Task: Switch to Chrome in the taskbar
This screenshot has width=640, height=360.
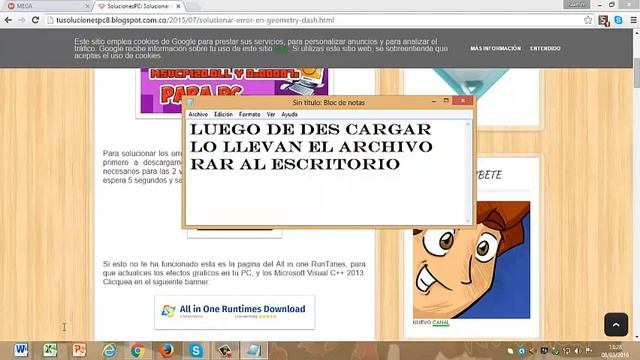Action: [x=138, y=350]
